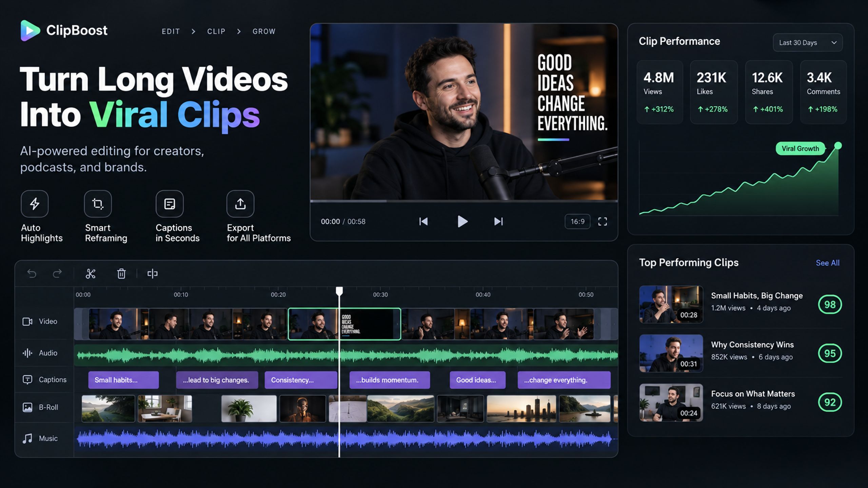Enter fullscreen with the expand icon
The image size is (868, 488).
603,222
